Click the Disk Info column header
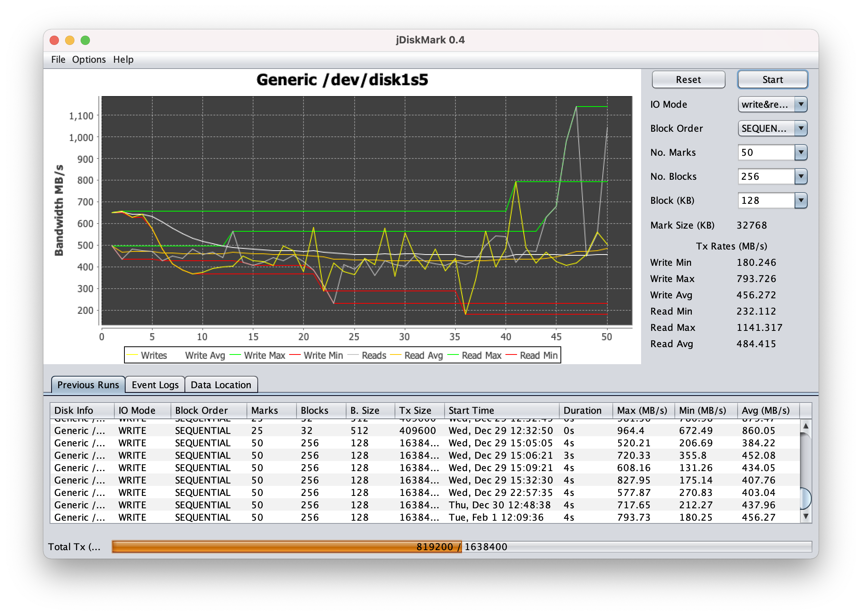Viewport: 862px width, 616px height. click(82, 410)
